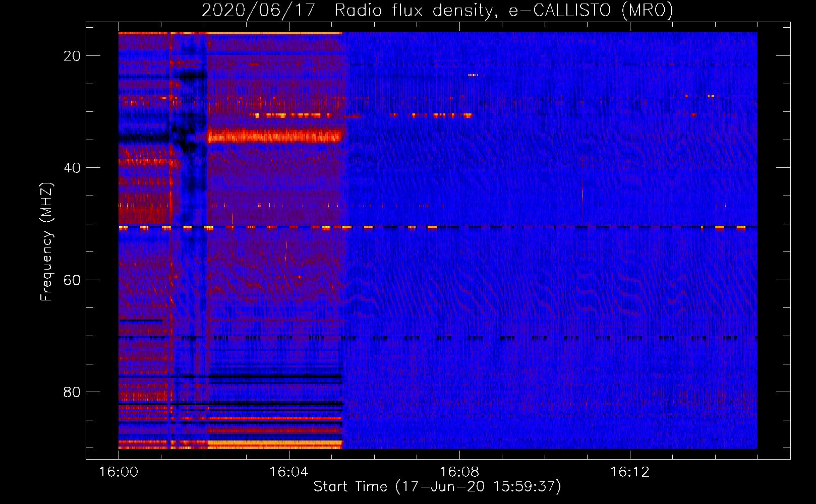This screenshot has height=504, width=816.
Task: Click the 40 MHz frequency tick label
Action: (x=72, y=168)
